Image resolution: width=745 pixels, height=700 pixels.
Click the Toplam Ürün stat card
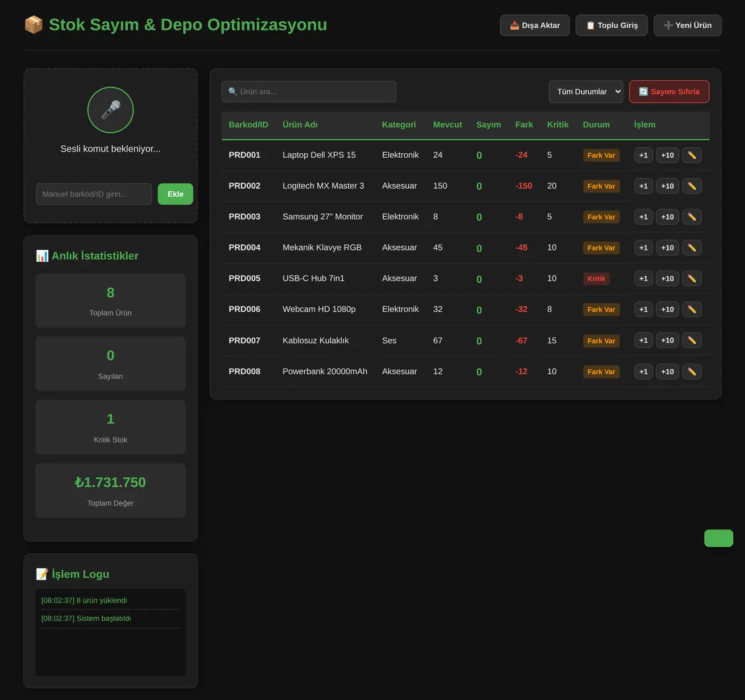point(111,301)
